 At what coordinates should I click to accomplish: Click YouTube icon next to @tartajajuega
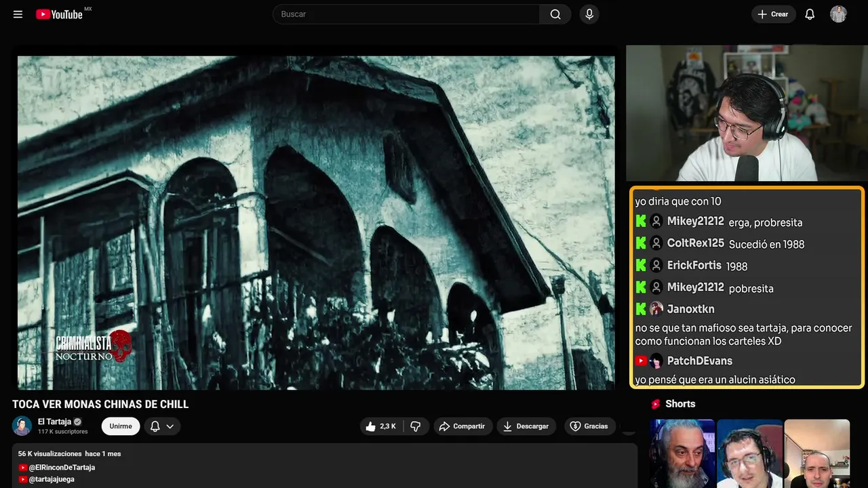coord(23,479)
